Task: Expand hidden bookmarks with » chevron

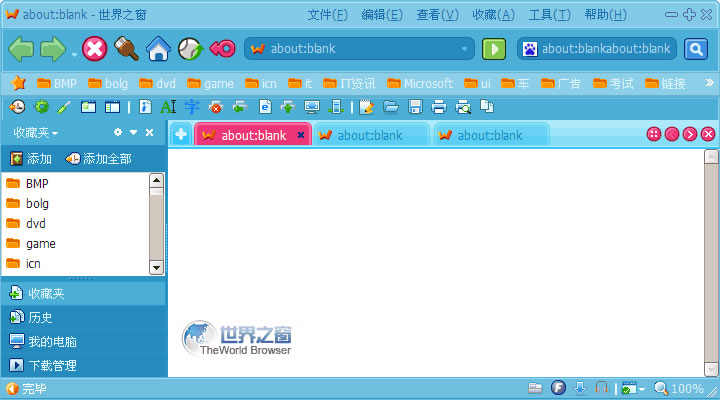Action: pos(709,83)
